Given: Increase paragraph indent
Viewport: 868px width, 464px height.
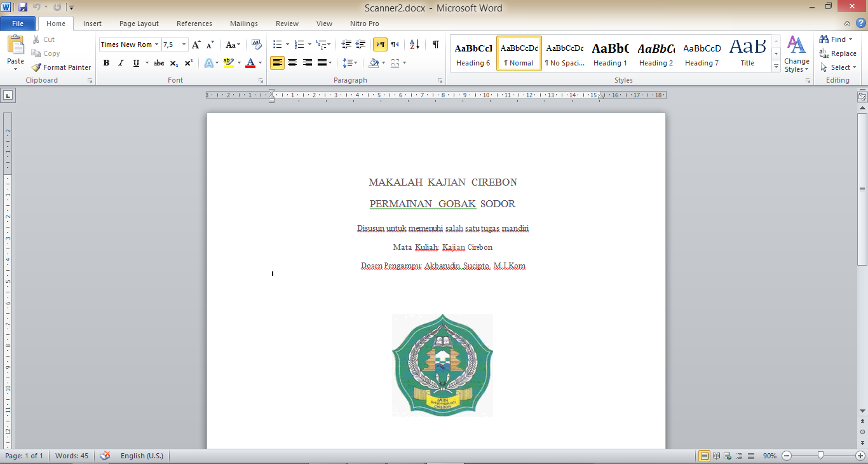Looking at the screenshot, I should [x=361, y=44].
